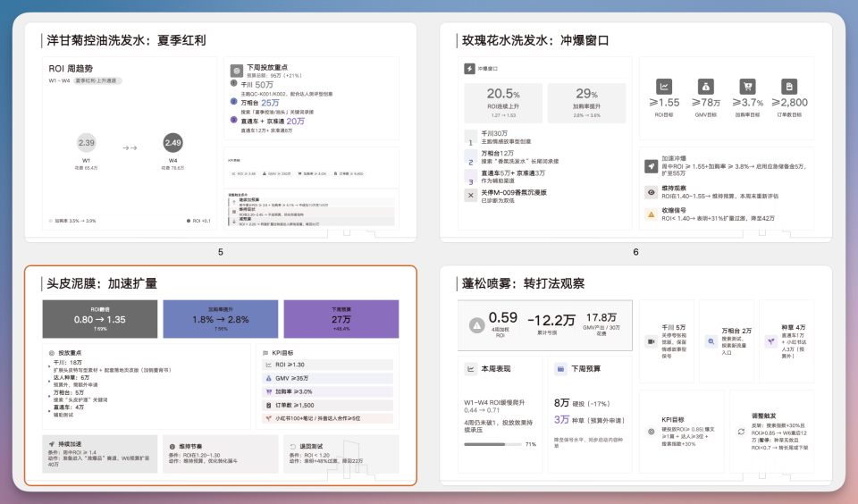Select slide 6 via its number label
The height and width of the screenshot is (504, 858).
(635, 252)
